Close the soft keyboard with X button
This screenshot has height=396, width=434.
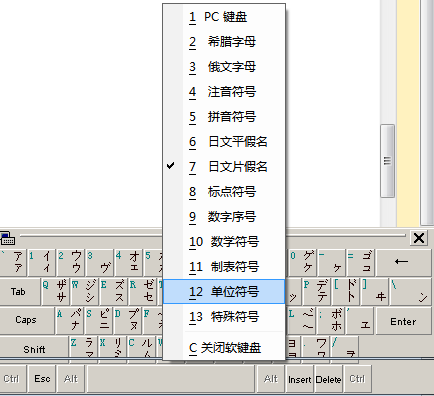pos(419,238)
